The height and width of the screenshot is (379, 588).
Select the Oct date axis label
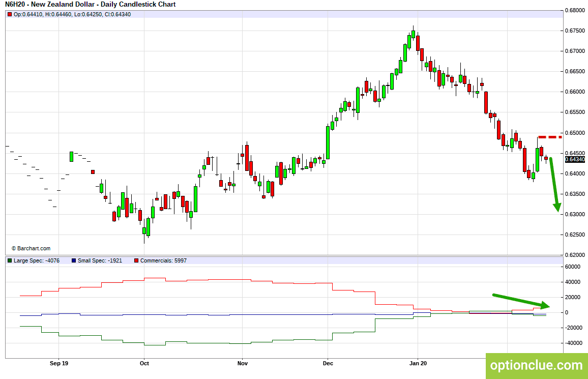click(144, 363)
